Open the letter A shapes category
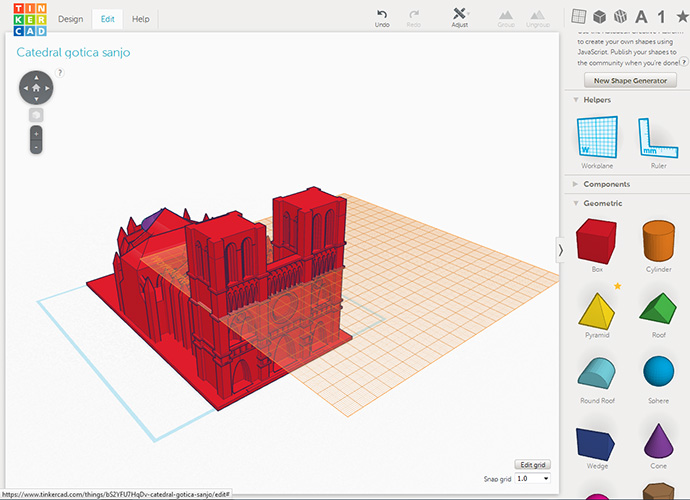Viewport: 690px width, 500px height. click(x=641, y=17)
